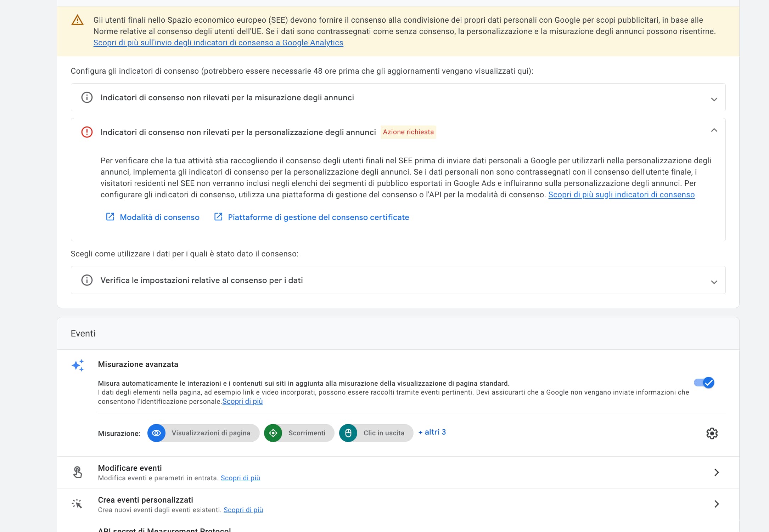Expand the ad measurement consent signals section

[714, 100]
